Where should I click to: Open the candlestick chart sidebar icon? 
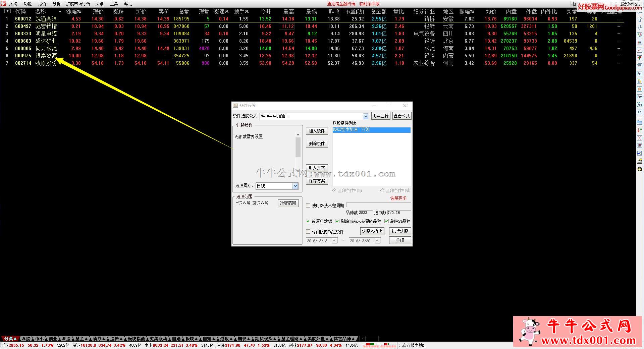click(x=639, y=58)
